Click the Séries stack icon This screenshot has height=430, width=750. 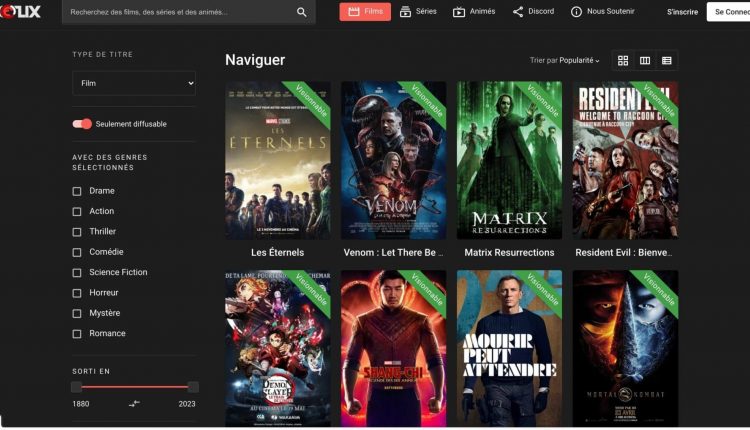pyautogui.click(x=405, y=11)
